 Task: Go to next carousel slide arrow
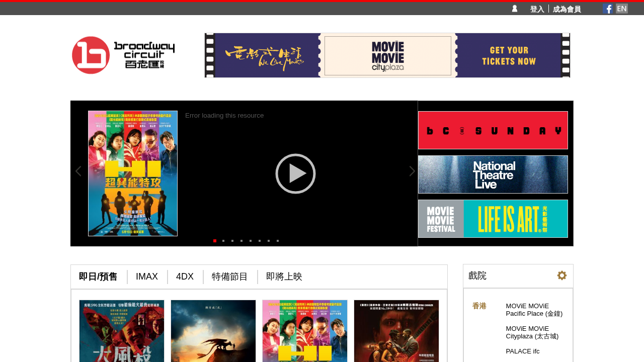click(x=412, y=171)
